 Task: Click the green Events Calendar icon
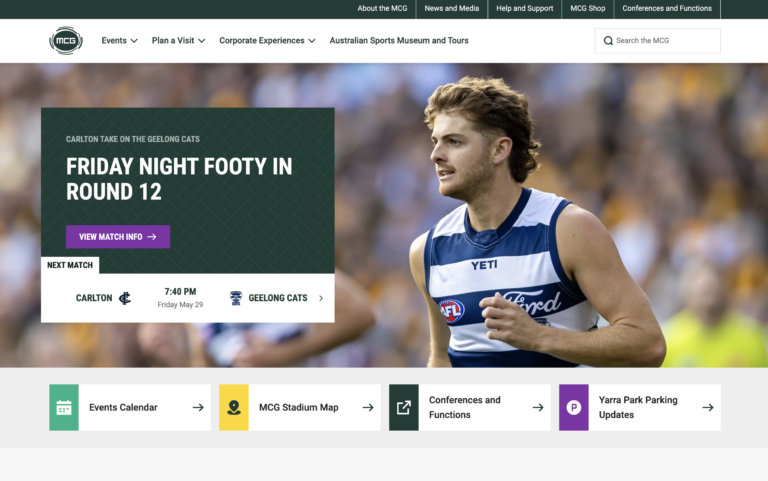(x=64, y=408)
